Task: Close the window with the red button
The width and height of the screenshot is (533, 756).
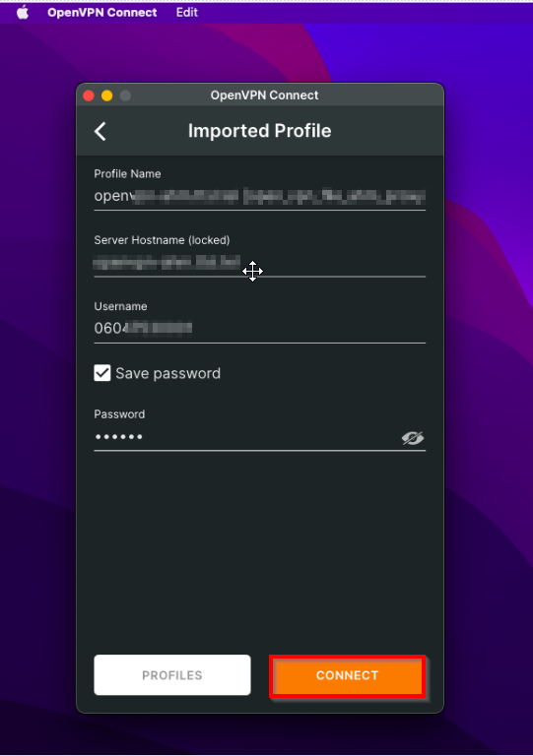Action: coord(89,95)
